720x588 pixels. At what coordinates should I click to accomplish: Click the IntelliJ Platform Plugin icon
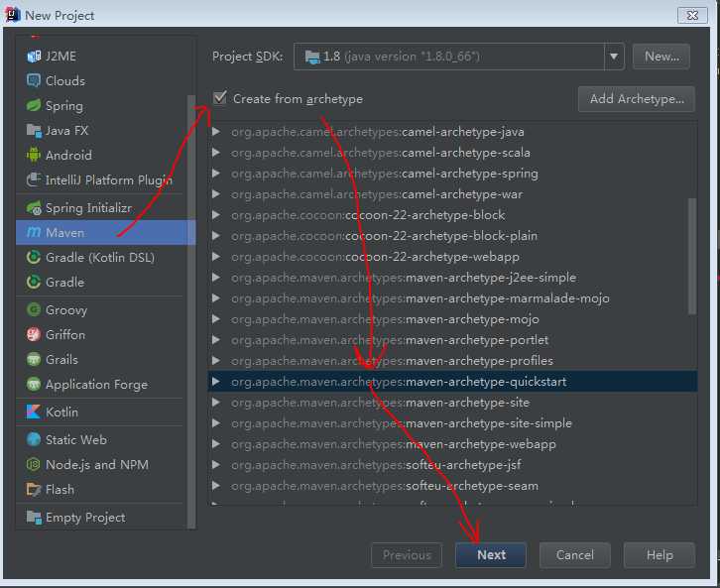pyautogui.click(x=34, y=179)
